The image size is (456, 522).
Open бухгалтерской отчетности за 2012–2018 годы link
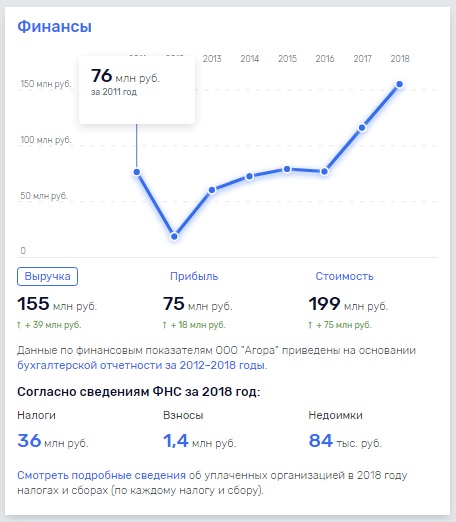[x=142, y=365]
